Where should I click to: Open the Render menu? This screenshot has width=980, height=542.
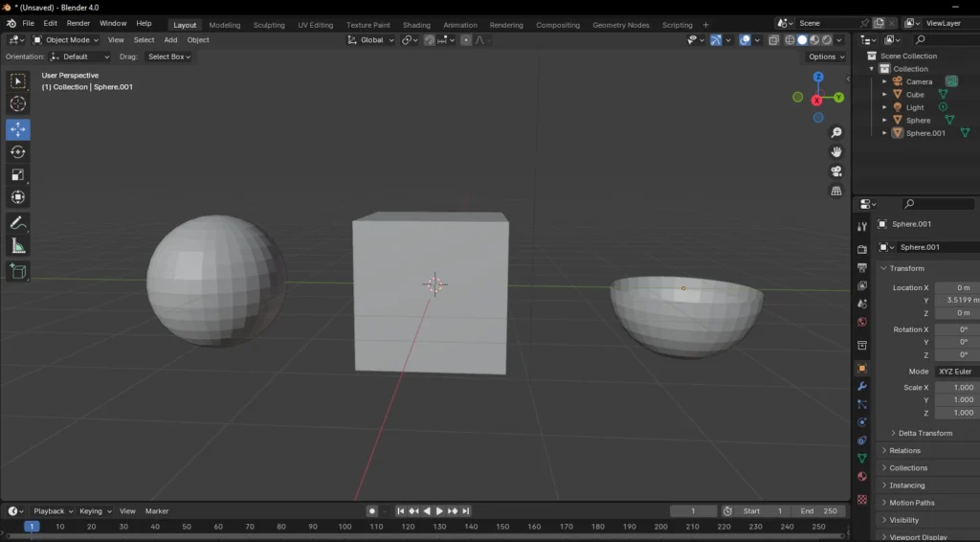78,23
